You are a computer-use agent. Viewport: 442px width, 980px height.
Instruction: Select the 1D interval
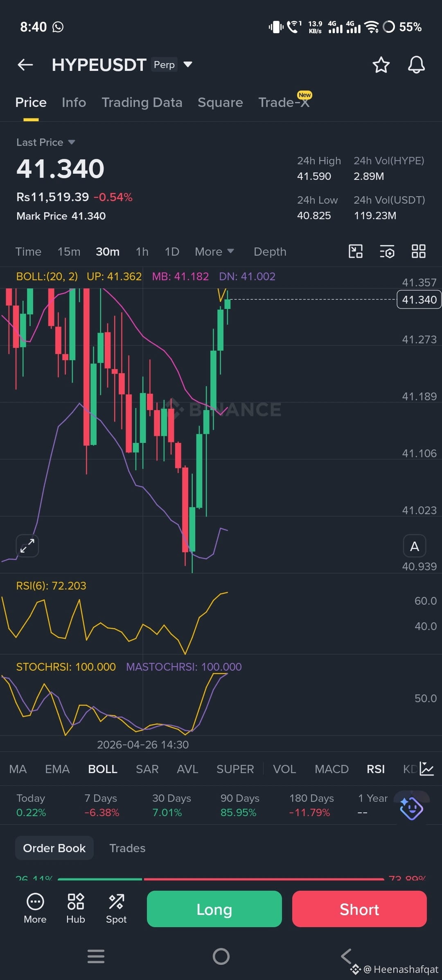(172, 252)
